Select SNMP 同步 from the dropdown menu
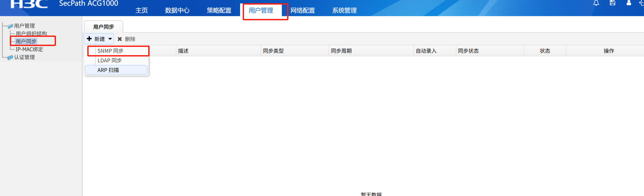 click(x=110, y=51)
